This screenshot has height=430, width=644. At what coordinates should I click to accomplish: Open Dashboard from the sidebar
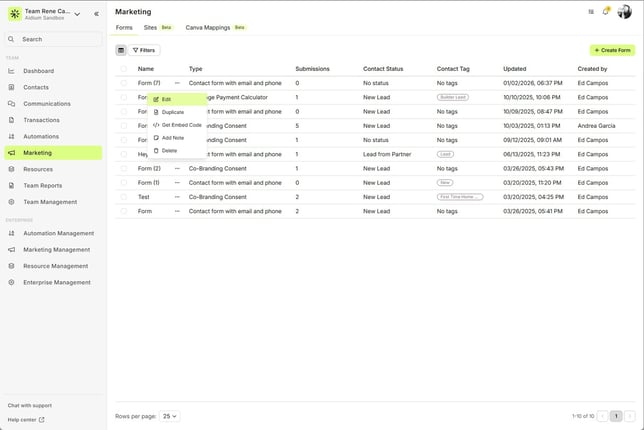[39, 71]
